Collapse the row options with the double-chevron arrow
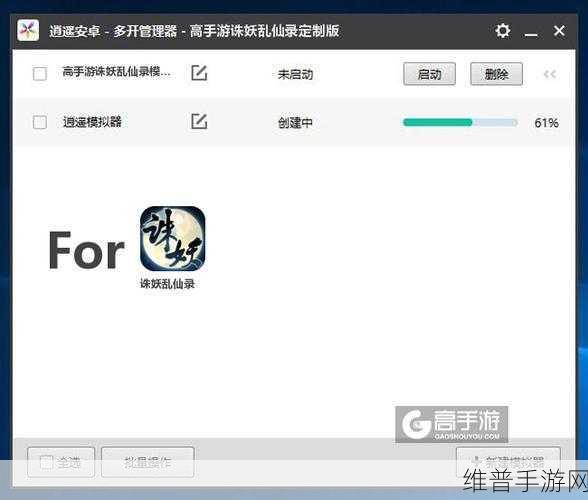Screen dimensions: 588x500 550,74
